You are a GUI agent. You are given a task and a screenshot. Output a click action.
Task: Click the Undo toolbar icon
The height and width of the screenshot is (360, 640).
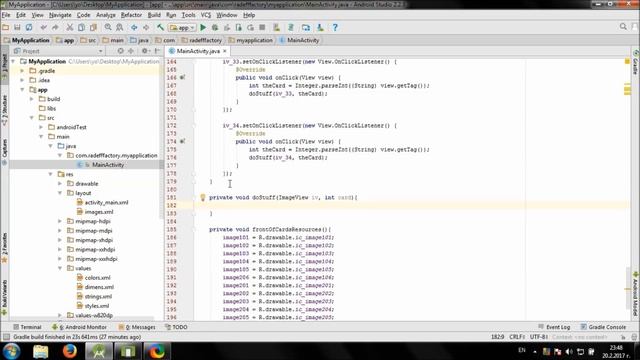[43, 27]
